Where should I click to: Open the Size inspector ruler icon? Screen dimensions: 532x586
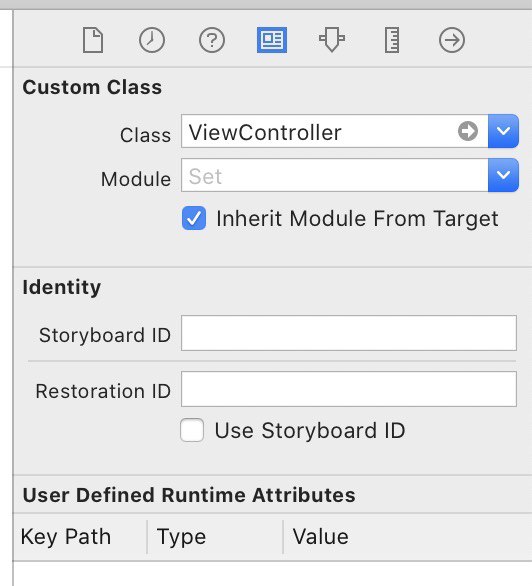tap(392, 40)
